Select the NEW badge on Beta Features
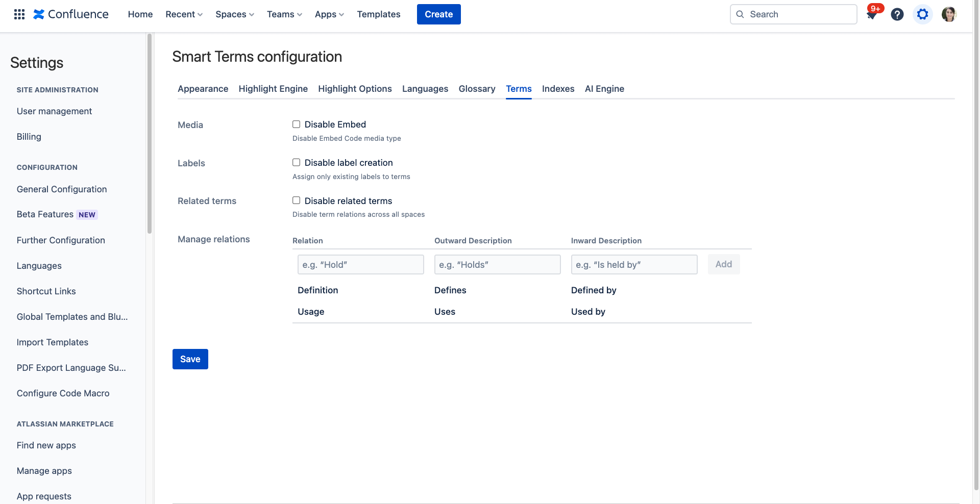980x504 pixels. (87, 214)
